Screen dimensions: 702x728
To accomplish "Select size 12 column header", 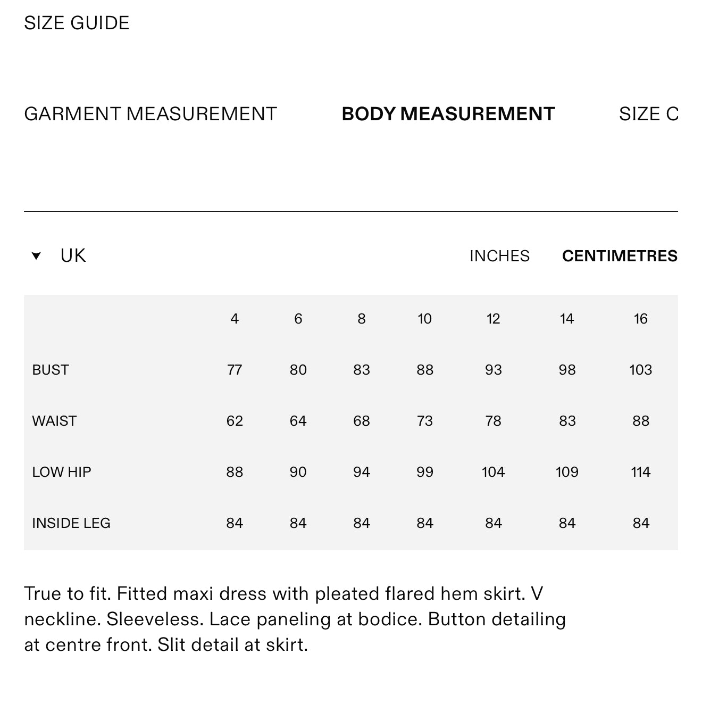I will pos(493,319).
